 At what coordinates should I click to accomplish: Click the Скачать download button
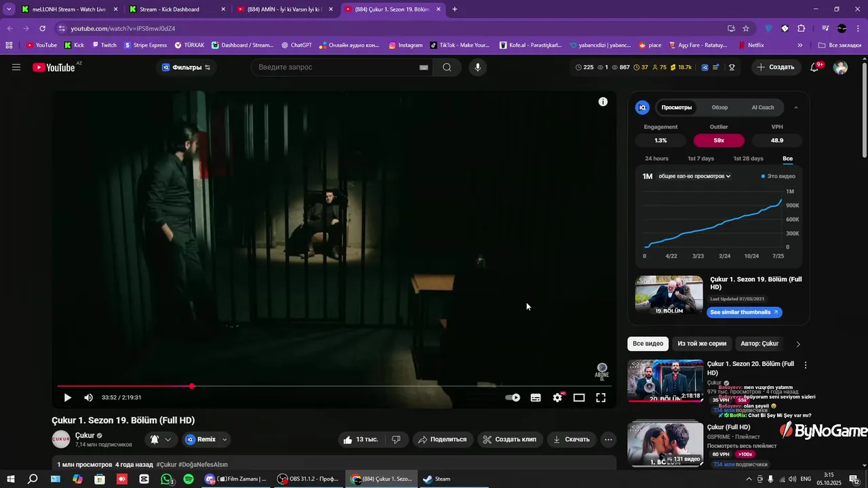pyautogui.click(x=571, y=439)
